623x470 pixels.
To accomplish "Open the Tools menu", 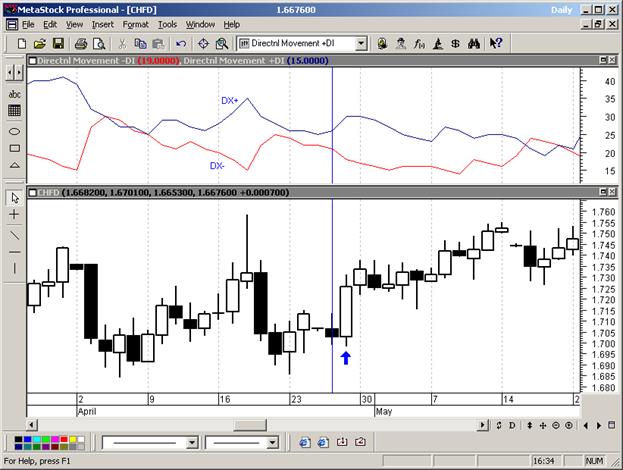I will click(167, 25).
